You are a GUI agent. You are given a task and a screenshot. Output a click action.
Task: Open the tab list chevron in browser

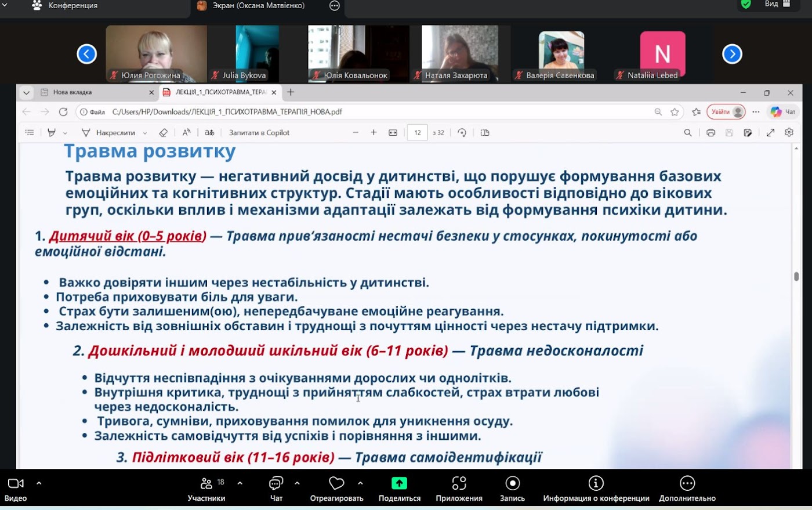pyautogui.click(x=26, y=92)
